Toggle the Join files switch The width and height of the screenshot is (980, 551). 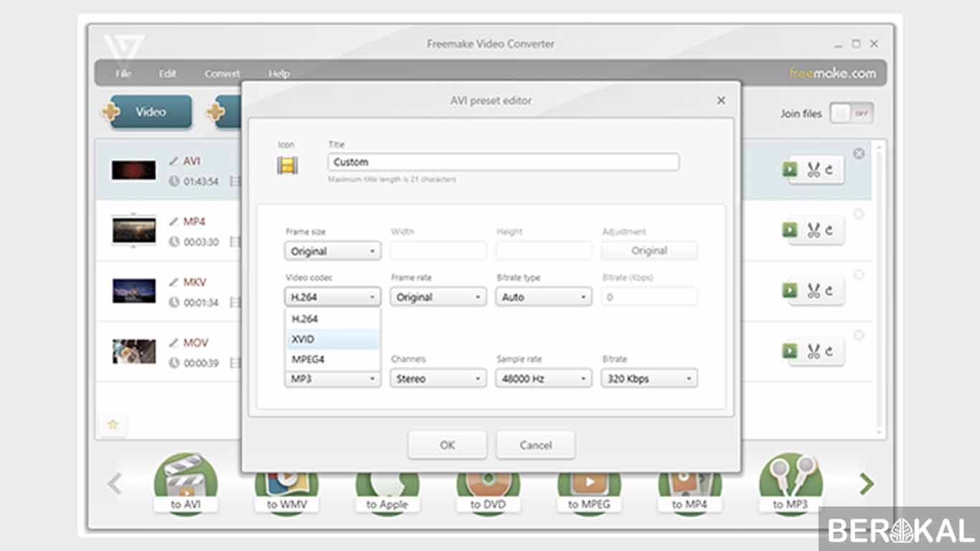[x=851, y=113]
